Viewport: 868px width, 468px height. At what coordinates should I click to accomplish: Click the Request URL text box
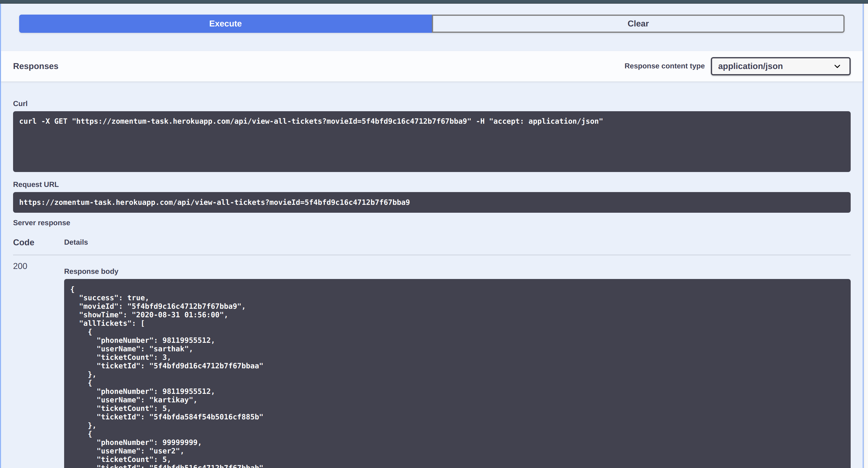431,202
